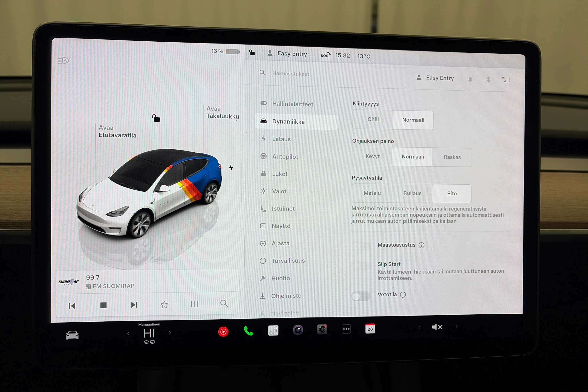Viewport: 588px width, 392px height.
Task: Set Pysäytystila to Rullaus
Action: click(x=412, y=193)
